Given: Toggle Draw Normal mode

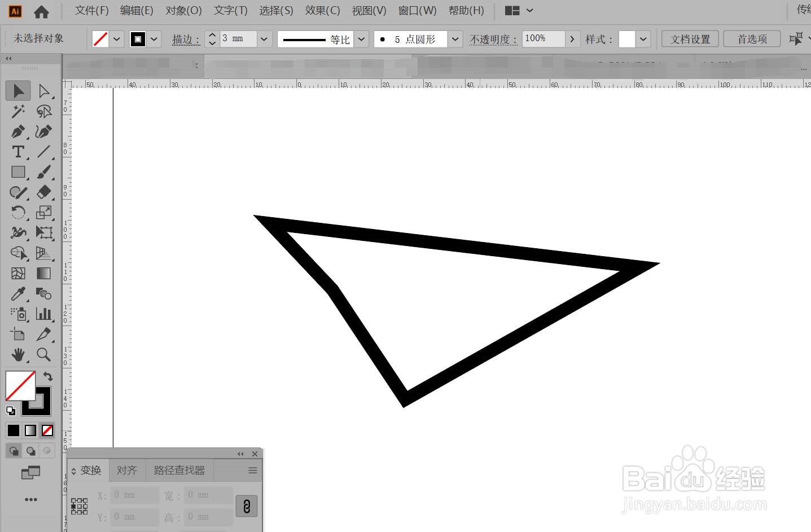Looking at the screenshot, I should point(14,451).
